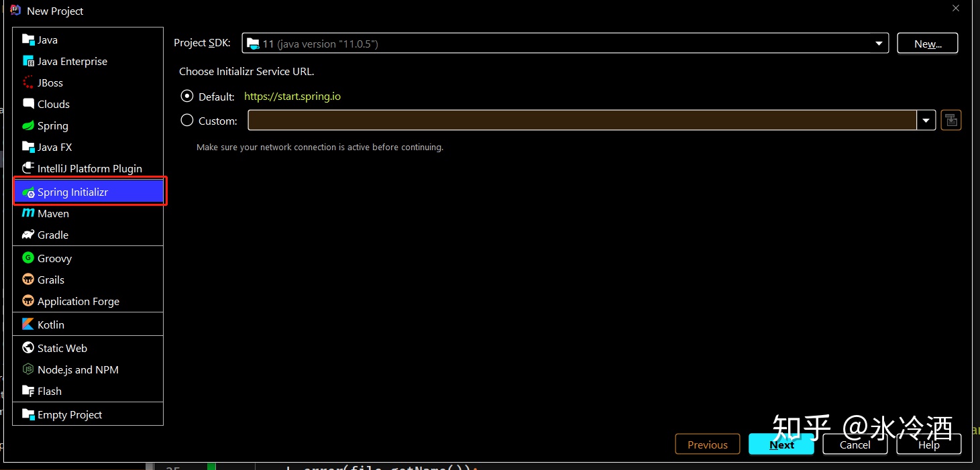Click the Java Enterprise icon
Viewport: 980px width, 470px height.
28,61
